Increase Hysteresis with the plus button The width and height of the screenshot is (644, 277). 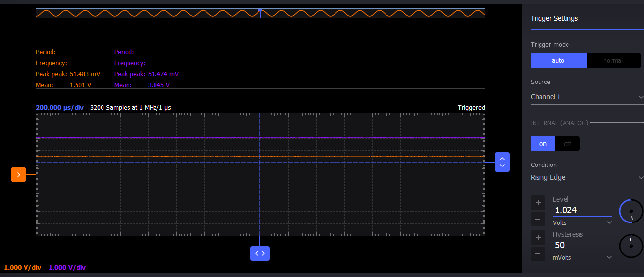[x=538, y=238]
